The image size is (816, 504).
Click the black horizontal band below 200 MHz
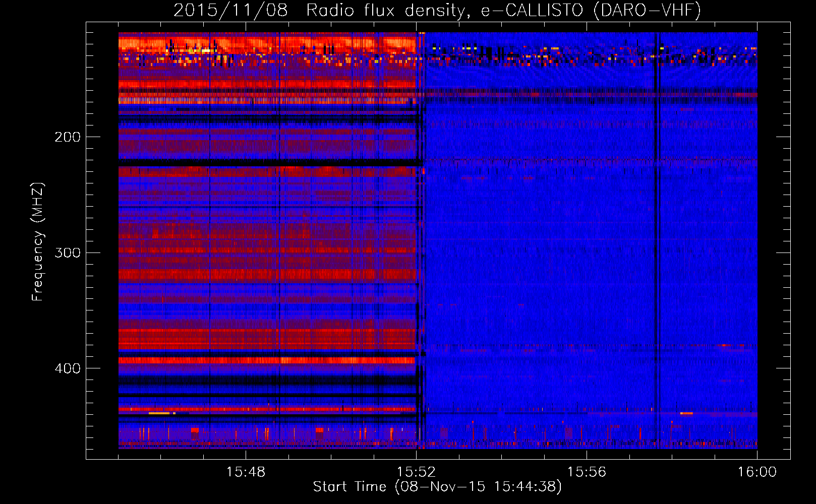point(267,162)
